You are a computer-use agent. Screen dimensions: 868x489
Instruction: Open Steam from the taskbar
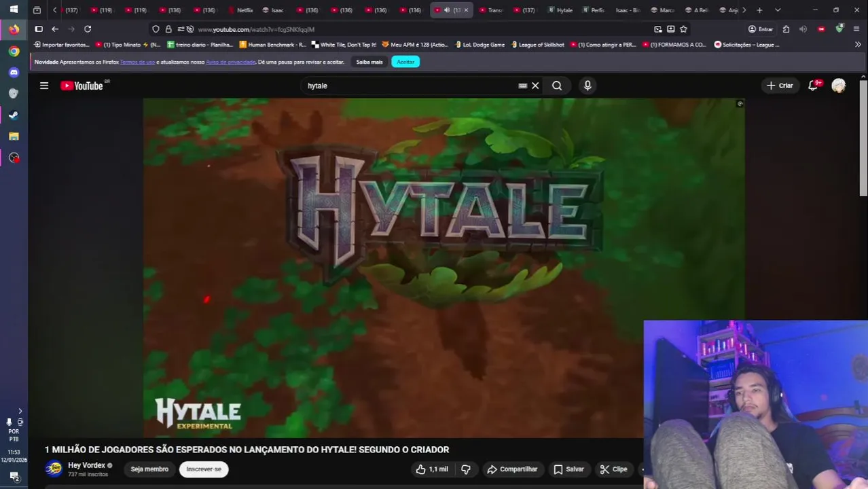point(14,115)
